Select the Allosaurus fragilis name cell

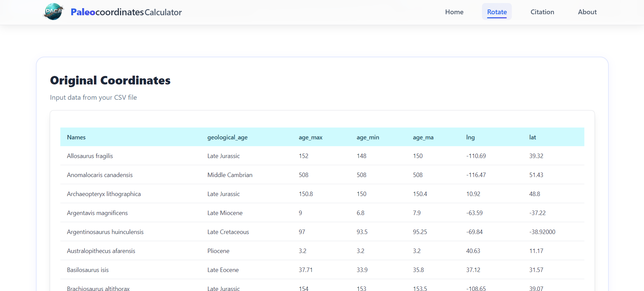pos(90,156)
